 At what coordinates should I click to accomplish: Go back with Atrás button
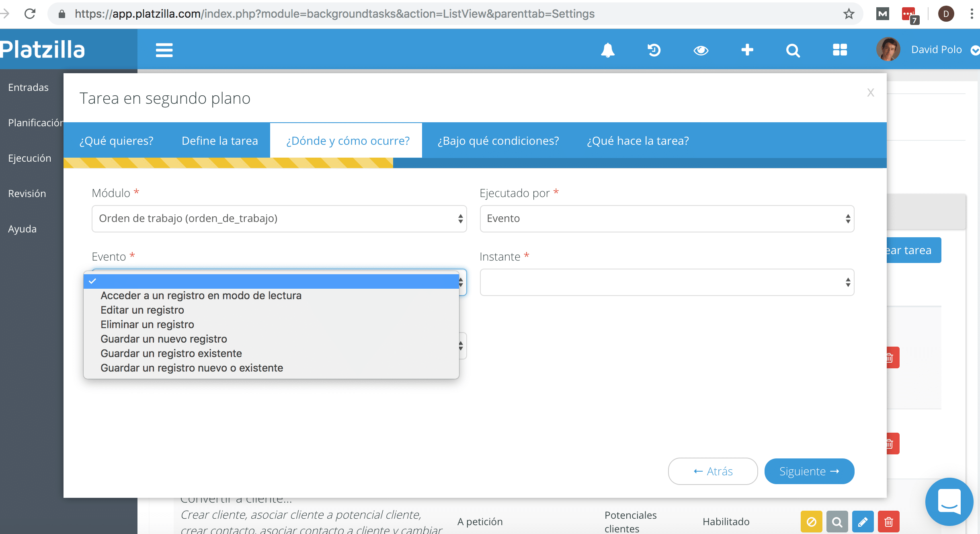point(713,471)
